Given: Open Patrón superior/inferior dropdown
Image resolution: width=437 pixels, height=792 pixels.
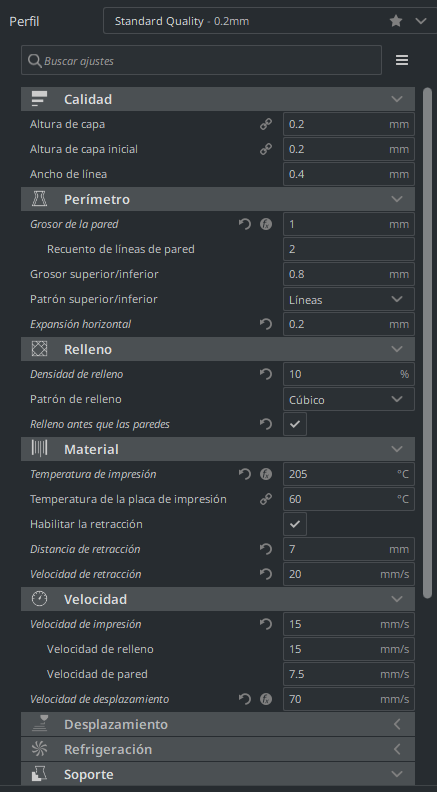Looking at the screenshot, I should pos(349,299).
